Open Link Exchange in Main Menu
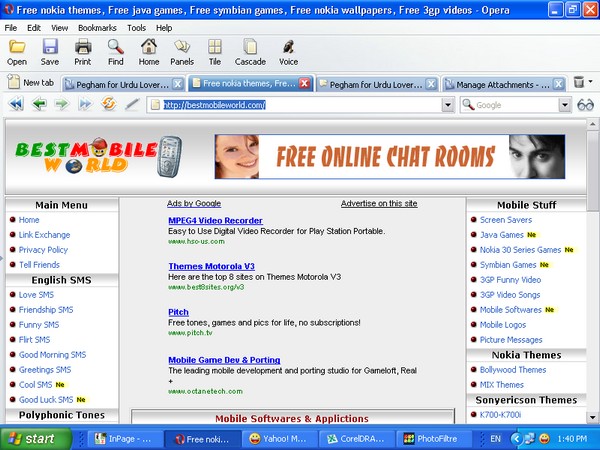This screenshot has height=450, width=600. (x=44, y=235)
